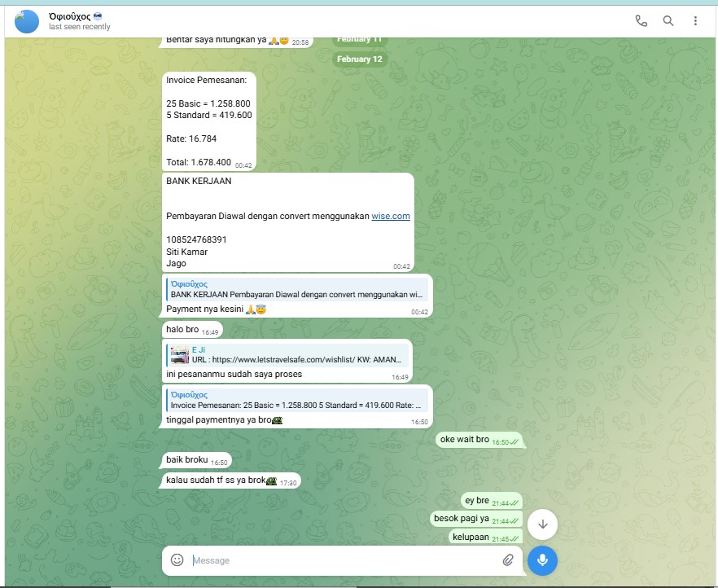Click the thumbnail in E Ji reply
Image resolution: width=718 pixels, height=588 pixels.
pyautogui.click(x=179, y=354)
